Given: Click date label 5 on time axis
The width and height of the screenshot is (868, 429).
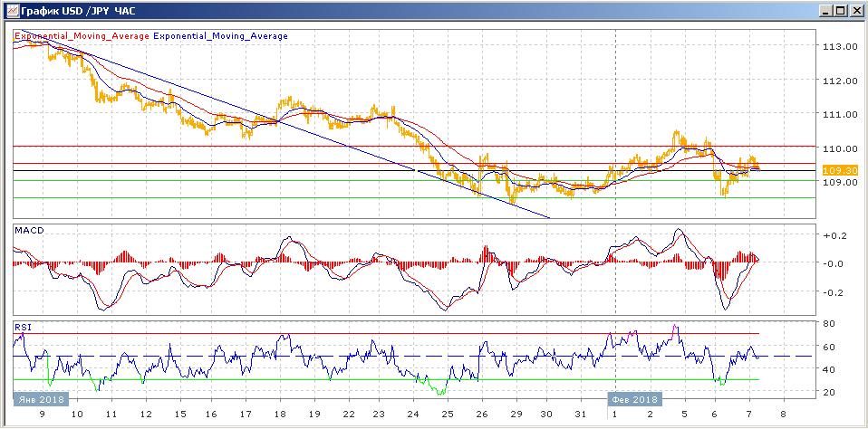Looking at the screenshot, I should [x=684, y=415].
